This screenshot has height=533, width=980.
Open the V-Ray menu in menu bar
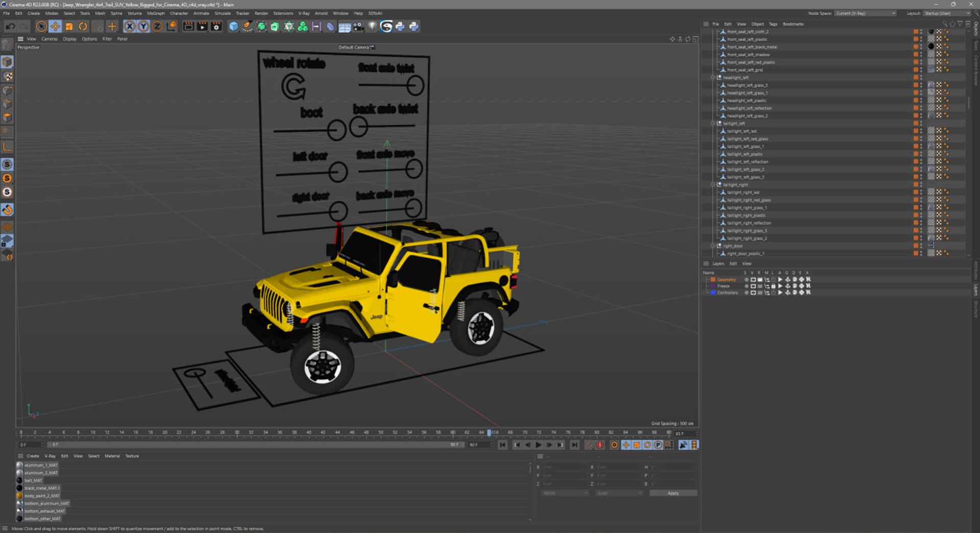(x=304, y=13)
